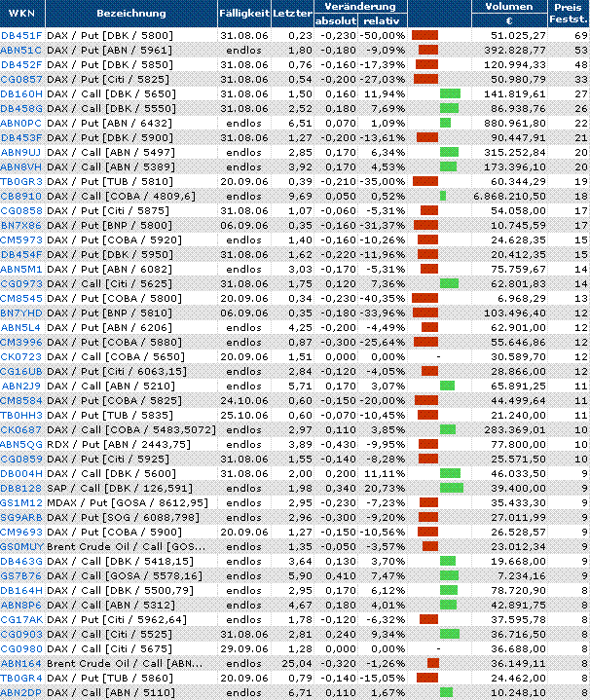Screen dimensions: 590x700
Task: Open WKN link CM8545
Action: click(x=21, y=298)
